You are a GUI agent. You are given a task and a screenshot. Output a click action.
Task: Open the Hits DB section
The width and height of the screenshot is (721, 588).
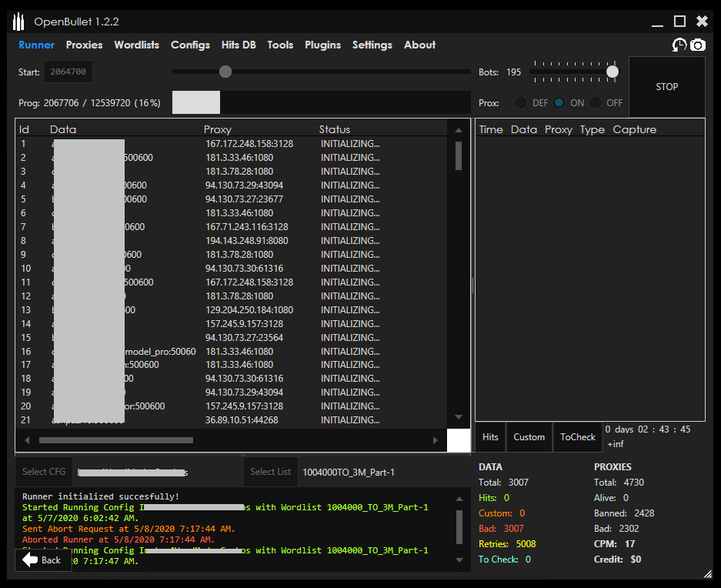239,45
